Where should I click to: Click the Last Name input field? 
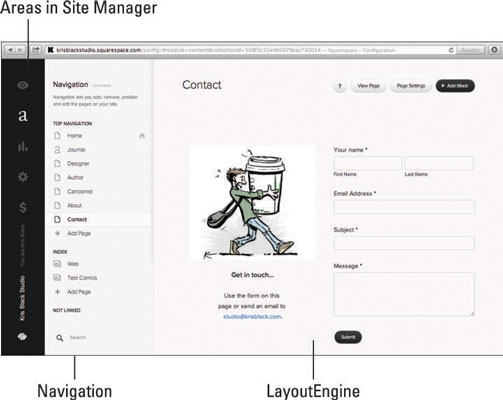[439, 163]
